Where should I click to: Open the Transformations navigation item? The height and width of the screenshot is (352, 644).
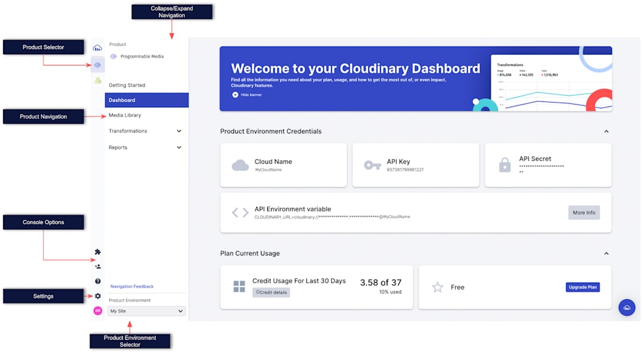click(x=128, y=131)
